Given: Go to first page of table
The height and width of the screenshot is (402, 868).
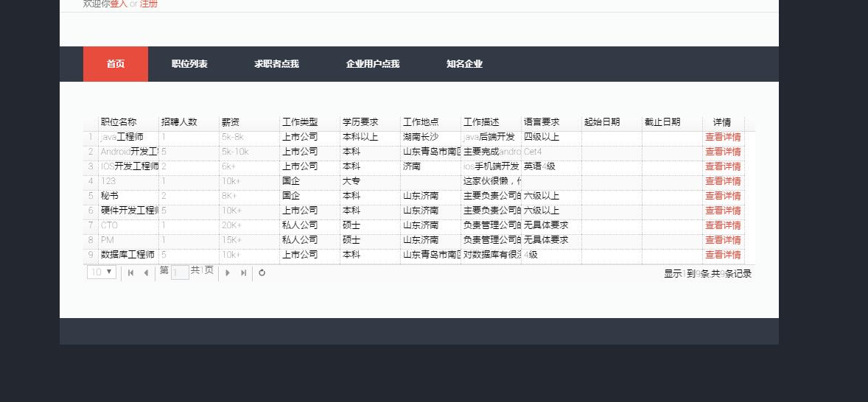Looking at the screenshot, I should coord(130,272).
